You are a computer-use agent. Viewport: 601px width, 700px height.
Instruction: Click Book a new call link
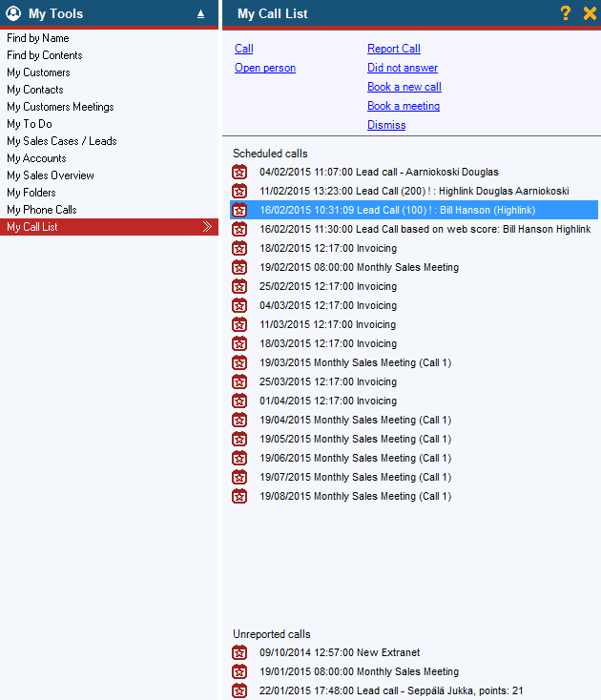[x=404, y=87]
